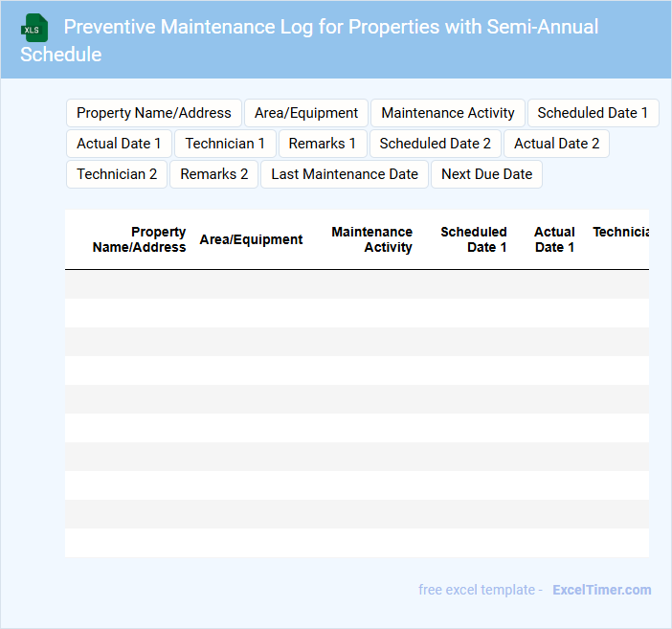Screen dimensions: 672x629
Task: Choose the Technician 2 tag
Action: [x=117, y=174]
